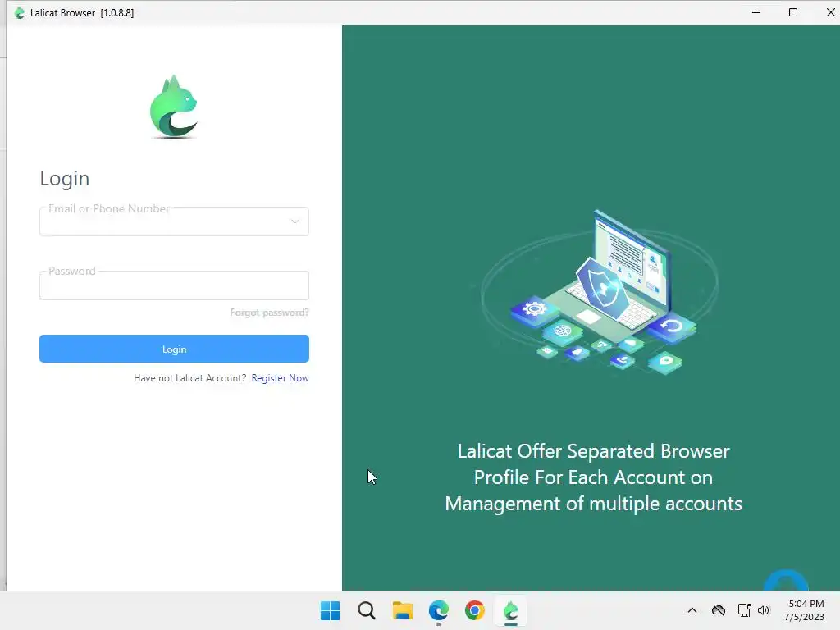Open network settings tray icon
840x630 pixels.
coord(744,610)
